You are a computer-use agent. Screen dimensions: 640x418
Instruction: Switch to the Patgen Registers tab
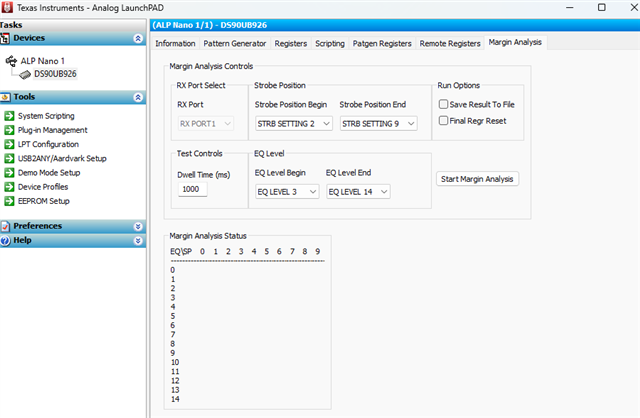pyautogui.click(x=382, y=43)
